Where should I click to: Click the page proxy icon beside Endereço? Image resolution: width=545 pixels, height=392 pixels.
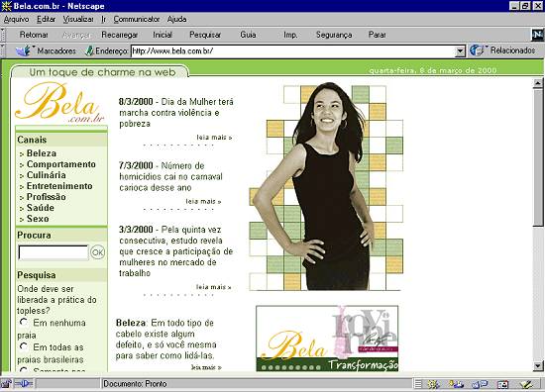coord(89,51)
